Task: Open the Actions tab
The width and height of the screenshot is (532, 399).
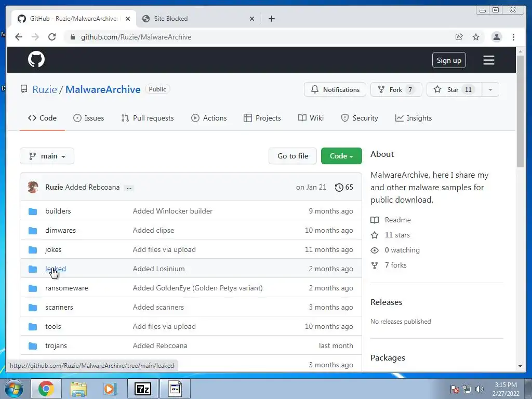Action: [x=209, y=118]
